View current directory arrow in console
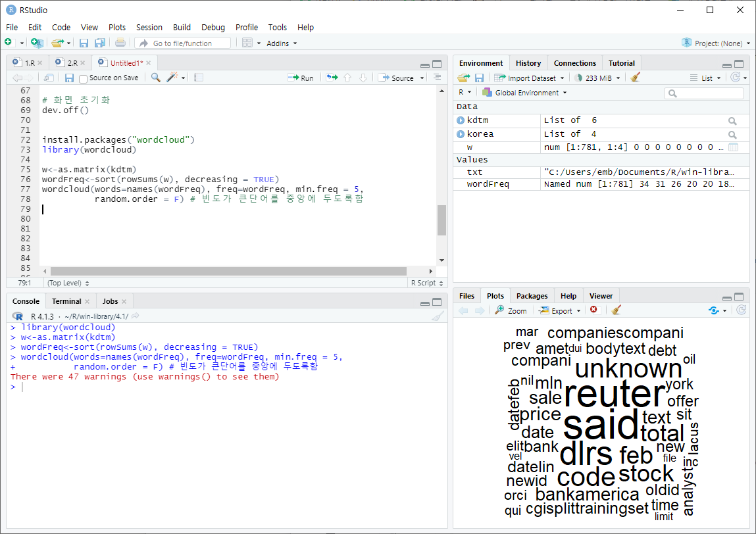756x534 pixels. [136, 316]
